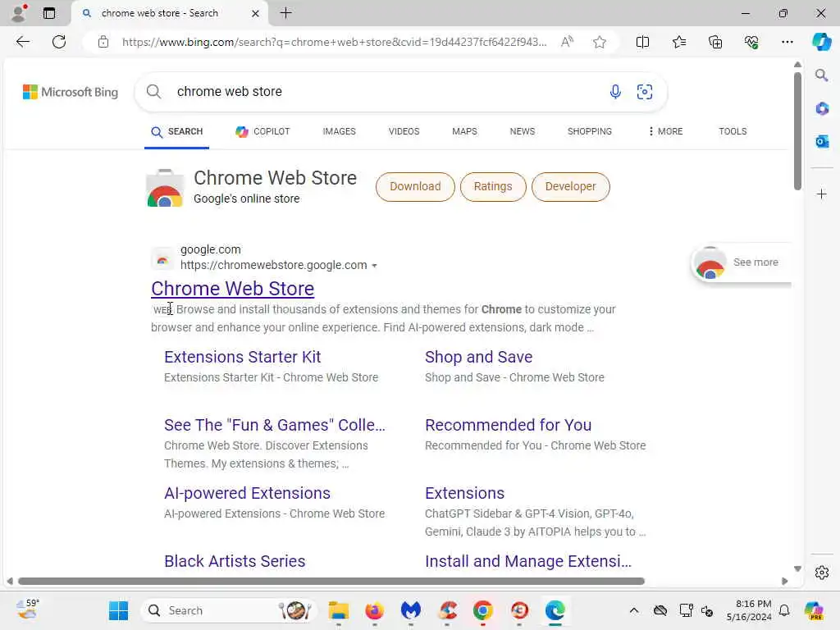Open Browser essentials heart icon
The image size is (840, 630).
(x=751, y=42)
